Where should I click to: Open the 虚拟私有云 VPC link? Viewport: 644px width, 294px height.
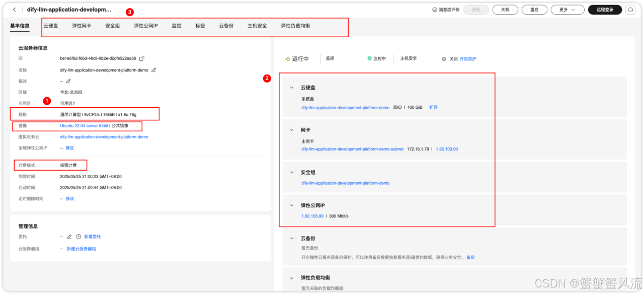(104, 137)
